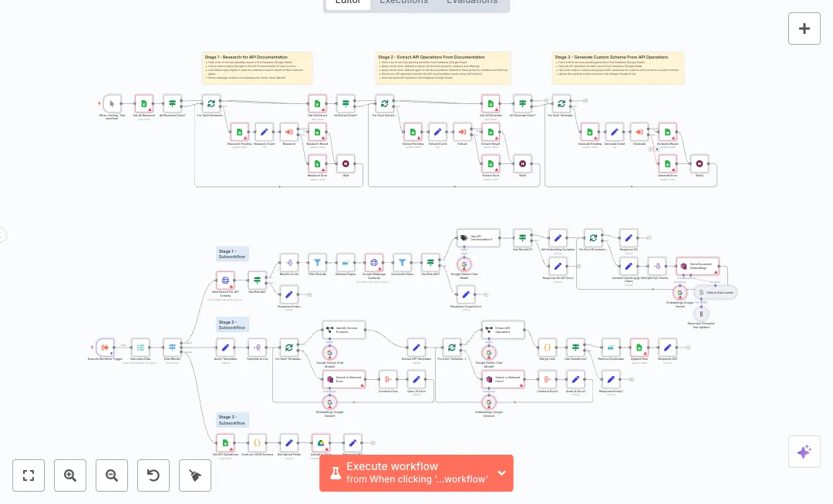Open the Scrape Webpage Contents node
The image size is (833, 504).
(374, 262)
